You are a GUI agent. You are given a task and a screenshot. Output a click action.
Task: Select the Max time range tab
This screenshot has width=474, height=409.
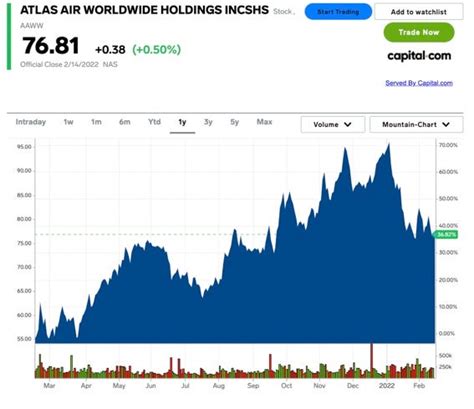coord(264,122)
